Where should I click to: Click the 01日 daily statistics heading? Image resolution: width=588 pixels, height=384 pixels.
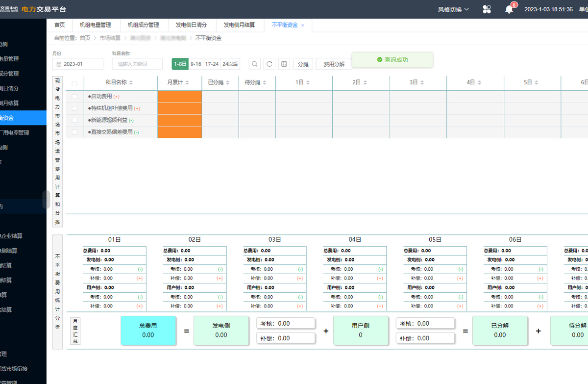click(x=114, y=240)
